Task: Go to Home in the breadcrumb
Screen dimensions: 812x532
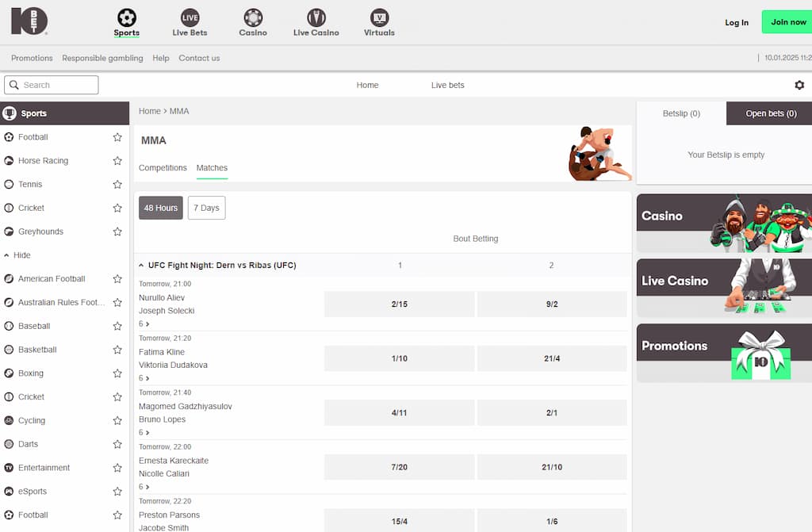Action: (x=150, y=111)
